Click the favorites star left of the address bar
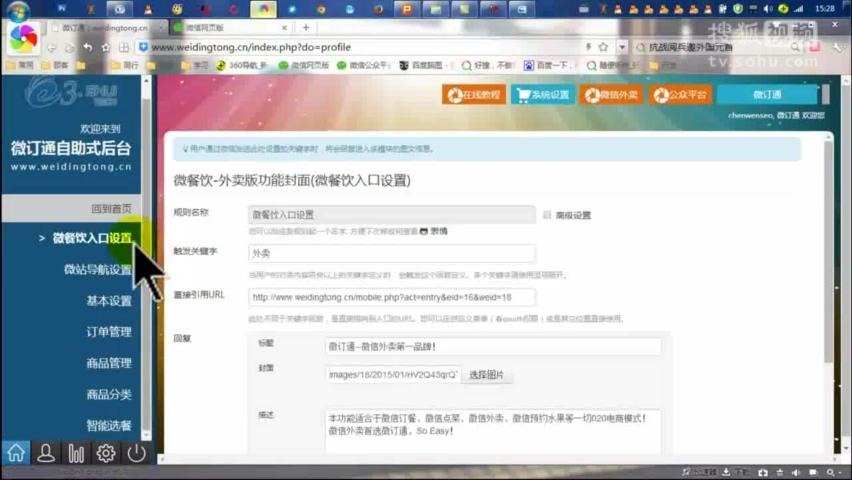 coord(106,47)
